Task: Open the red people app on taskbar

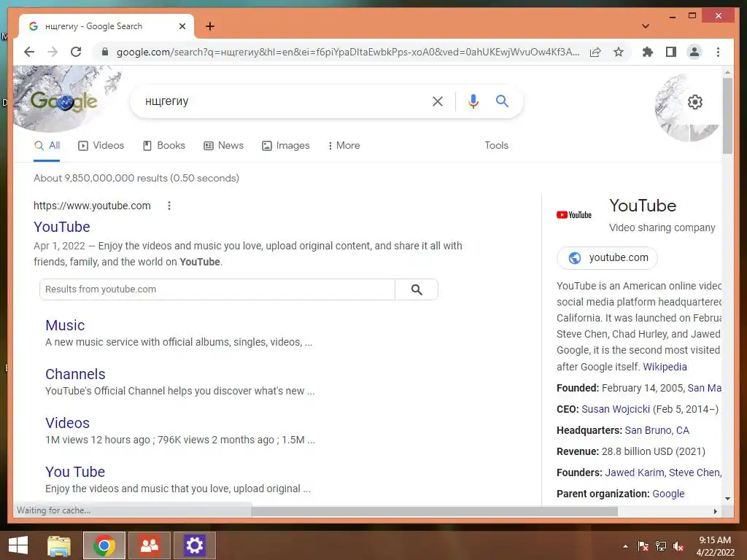Action: click(150, 545)
